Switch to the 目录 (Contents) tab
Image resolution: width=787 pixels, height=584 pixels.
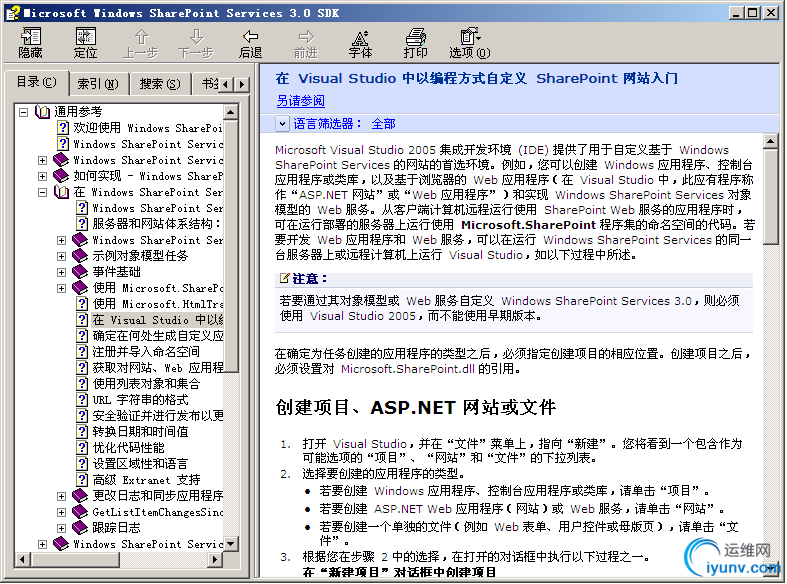coord(36,82)
